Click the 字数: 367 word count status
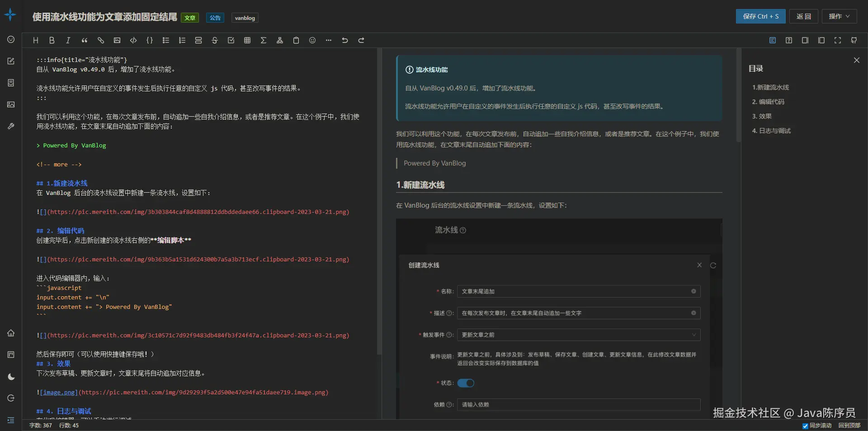 pos(41,426)
